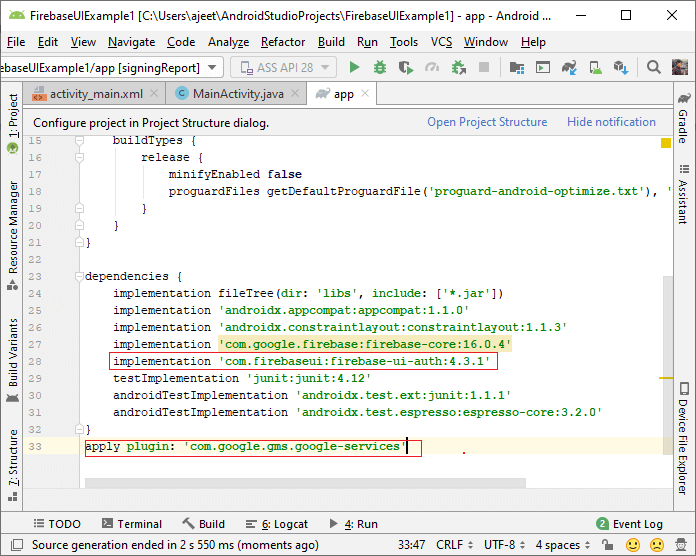Screen dimensions: 696x556
Task: Click Open Project Structure link
Action: (x=487, y=122)
